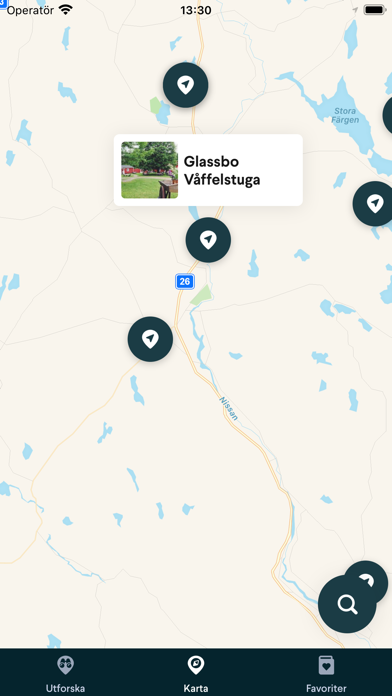
Task: Select the map pin below Glassbo Våffelstuga card
Action: click(208, 240)
